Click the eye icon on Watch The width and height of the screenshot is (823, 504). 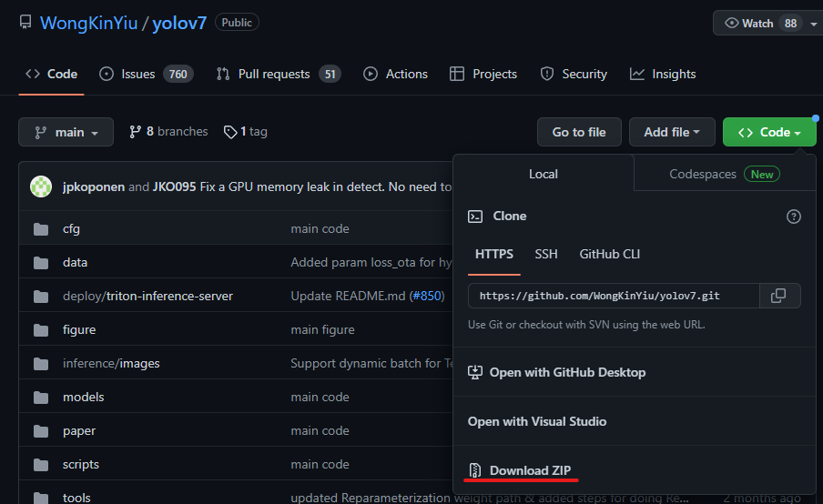(x=731, y=23)
